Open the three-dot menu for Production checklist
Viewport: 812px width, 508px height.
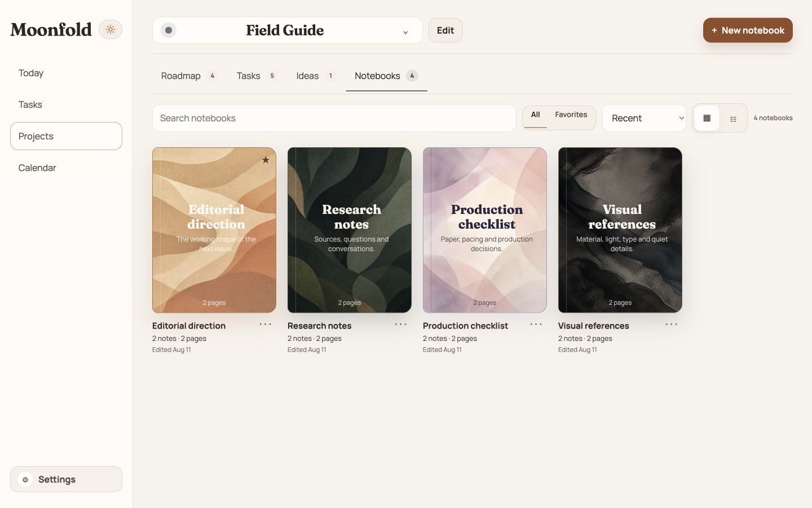coord(536,325)
